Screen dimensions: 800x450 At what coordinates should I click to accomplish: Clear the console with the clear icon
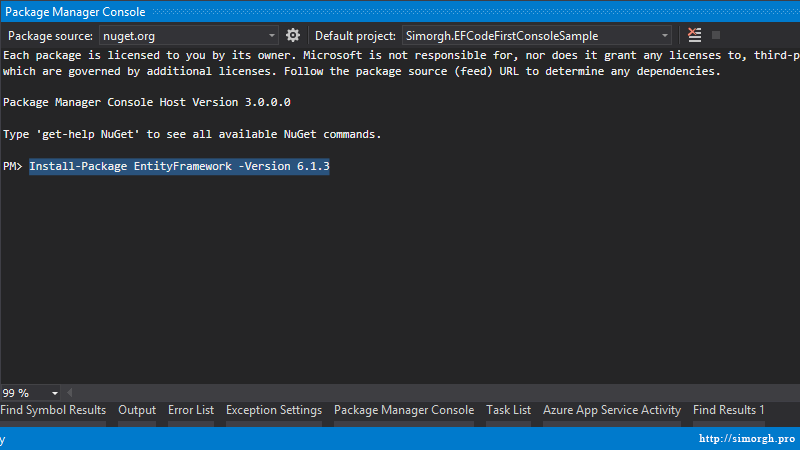(x=694, y=35)
